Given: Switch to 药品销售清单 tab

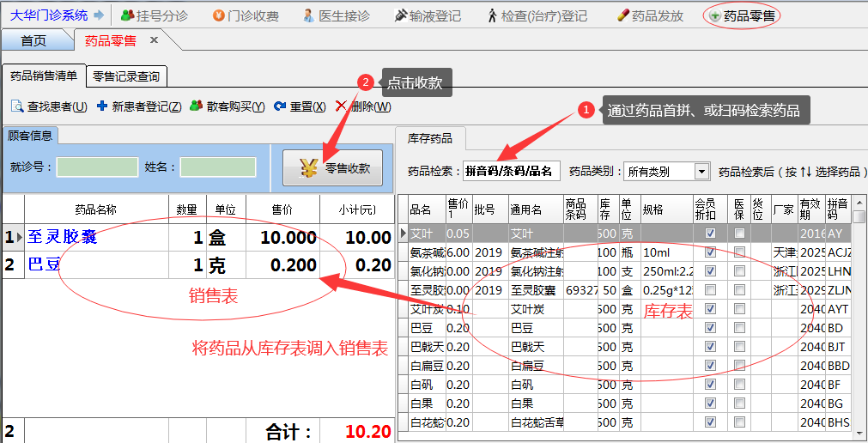Looking at the screenshot, I should (44, 76).
